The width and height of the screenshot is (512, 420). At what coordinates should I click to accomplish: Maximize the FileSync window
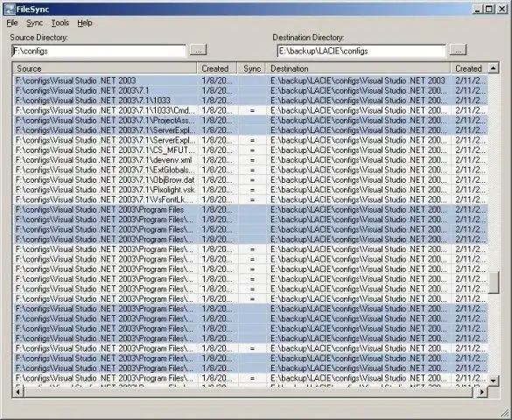[489, 9]
